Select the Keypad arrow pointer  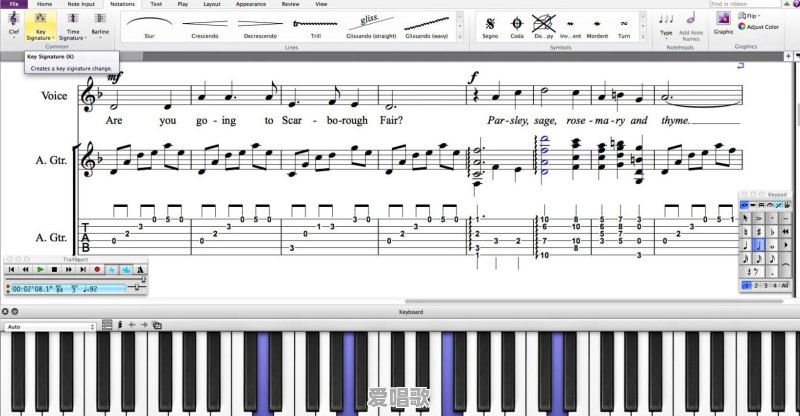tap(745, 218)
